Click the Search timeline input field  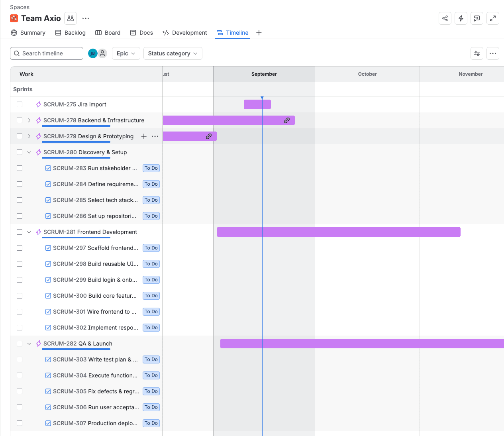47,53
